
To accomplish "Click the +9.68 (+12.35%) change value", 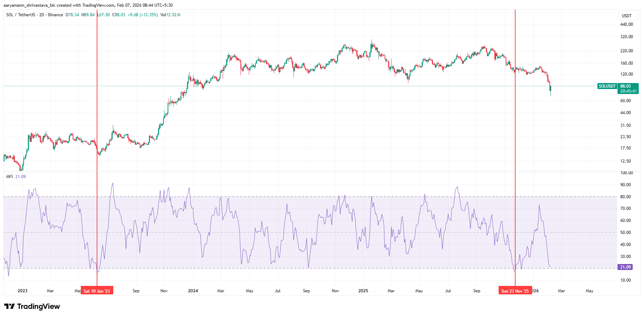I will [143, 15].
